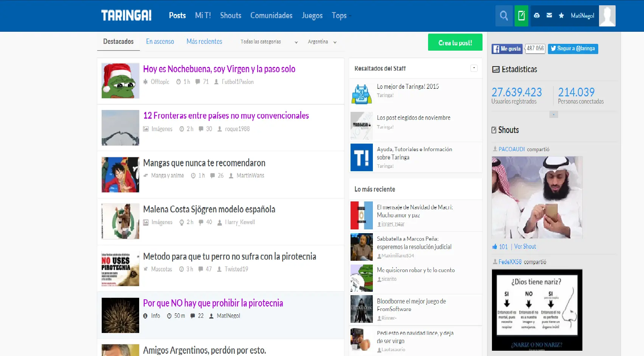Open 'Lo mejor de Taringa! 2015'
This screenshot has width=644, height=356.
click(x=408, y=87)
